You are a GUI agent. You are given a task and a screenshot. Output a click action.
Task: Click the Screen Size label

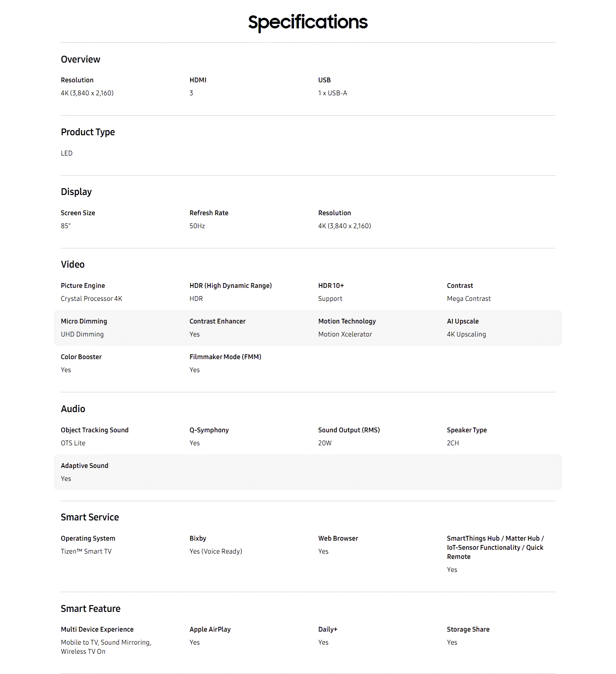coord(78,213)
